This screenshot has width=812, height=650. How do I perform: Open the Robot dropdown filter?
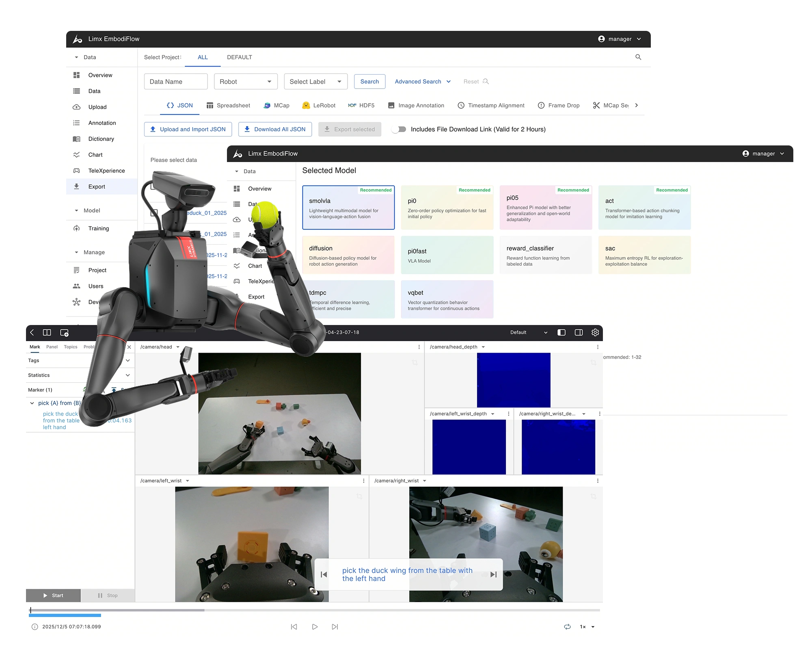[246, 82]
